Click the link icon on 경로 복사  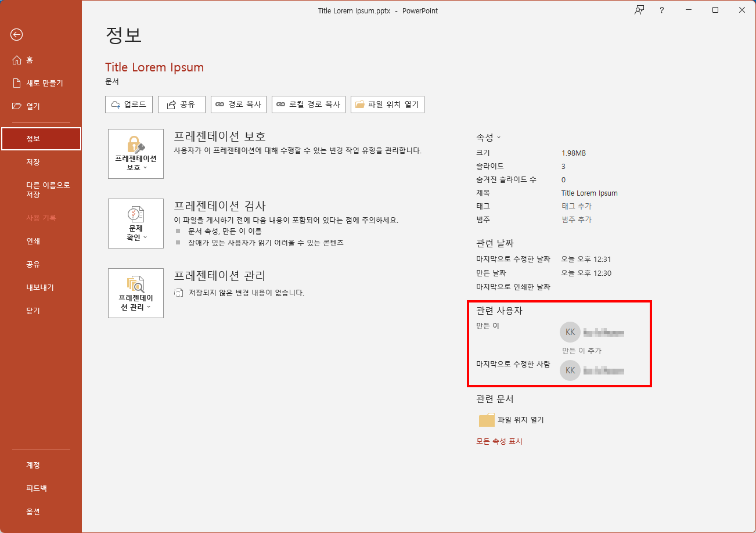pyautogui.click(x=219, y=105)
